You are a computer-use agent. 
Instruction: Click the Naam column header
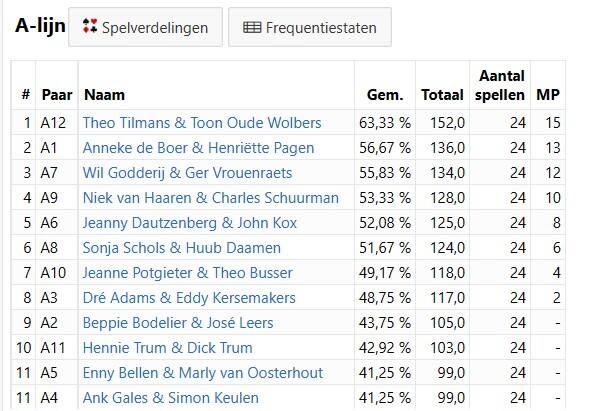pyautogui.click(x=104, y=95)
